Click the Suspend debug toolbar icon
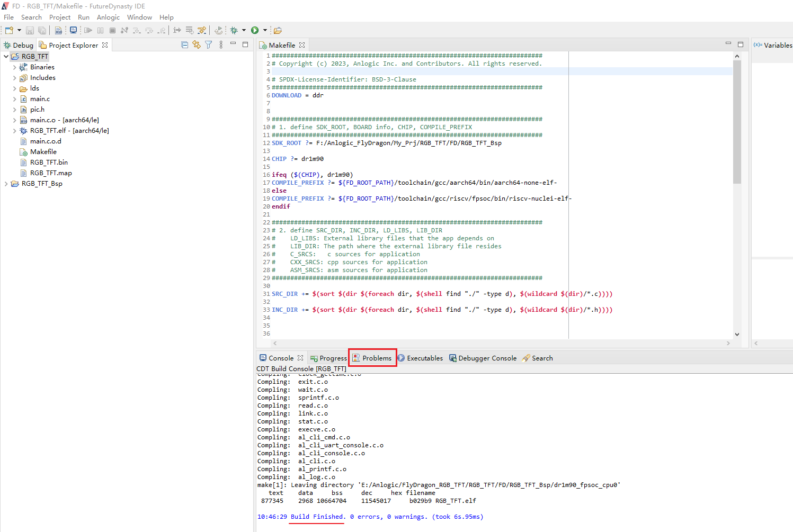This screenshot has height=532, width=793. click(x=100, y=30)
